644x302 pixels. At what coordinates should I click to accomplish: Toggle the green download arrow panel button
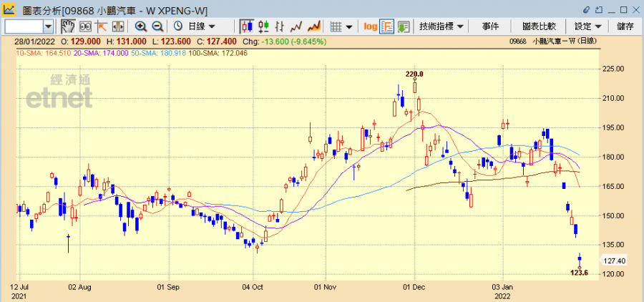pos(403,26)
